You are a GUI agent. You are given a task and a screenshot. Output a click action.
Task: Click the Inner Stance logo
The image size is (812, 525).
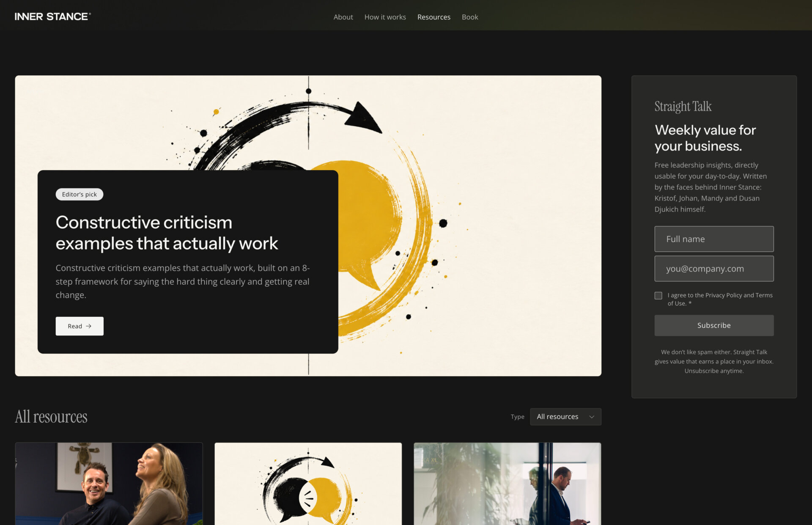click(x=52, y=16)
